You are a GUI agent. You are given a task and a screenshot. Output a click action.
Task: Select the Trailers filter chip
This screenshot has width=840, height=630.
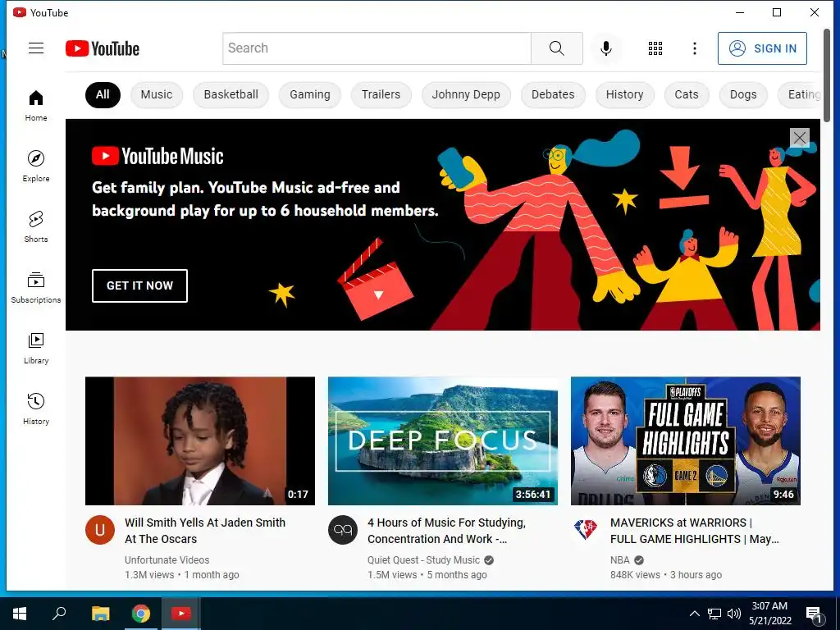tap(381, 95)
